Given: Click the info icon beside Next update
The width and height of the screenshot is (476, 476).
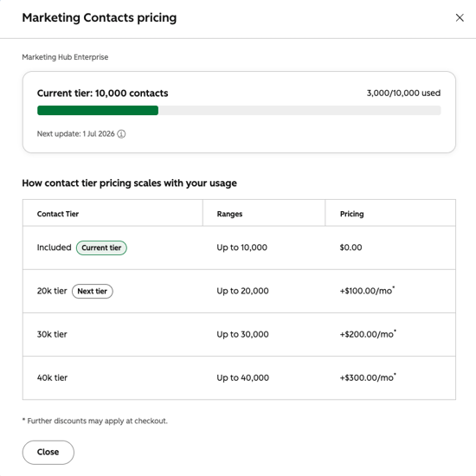Looking at the screenshot, I should tap(121, 134).
